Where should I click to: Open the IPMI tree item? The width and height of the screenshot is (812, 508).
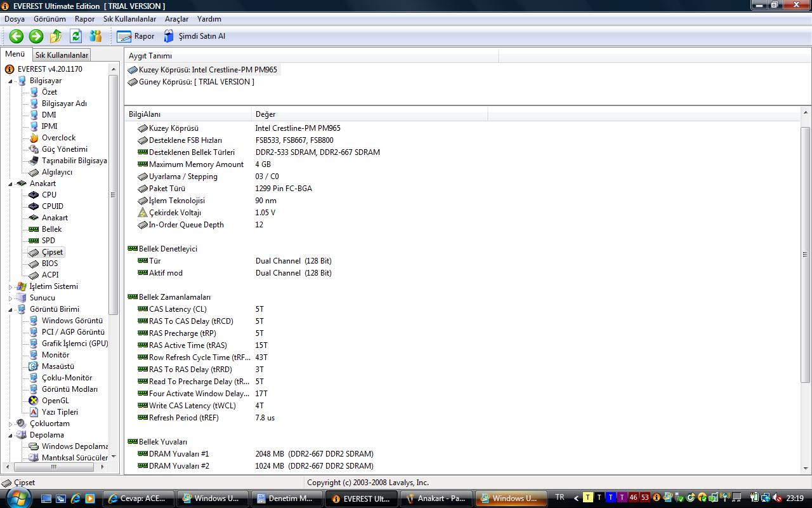[49, 126]
